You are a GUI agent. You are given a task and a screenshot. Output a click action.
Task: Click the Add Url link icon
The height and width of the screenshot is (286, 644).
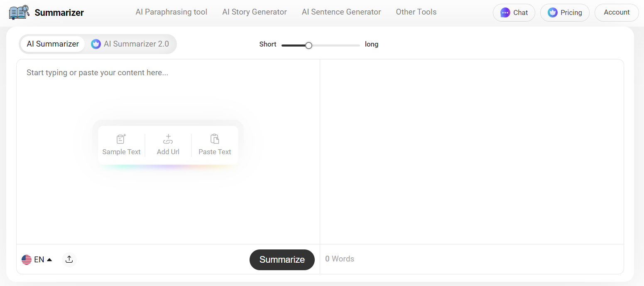[x=168, y=139]
